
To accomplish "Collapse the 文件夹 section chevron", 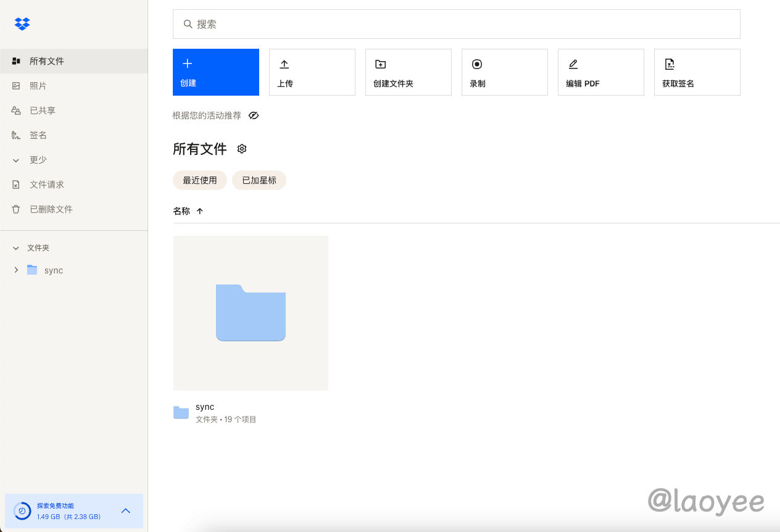I will click(16, 248).
